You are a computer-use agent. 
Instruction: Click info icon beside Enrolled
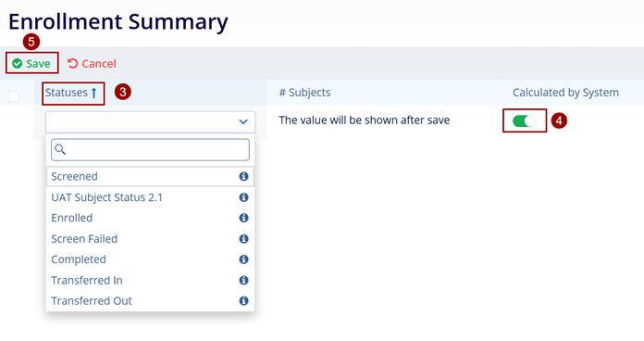(x=243, y=218)
